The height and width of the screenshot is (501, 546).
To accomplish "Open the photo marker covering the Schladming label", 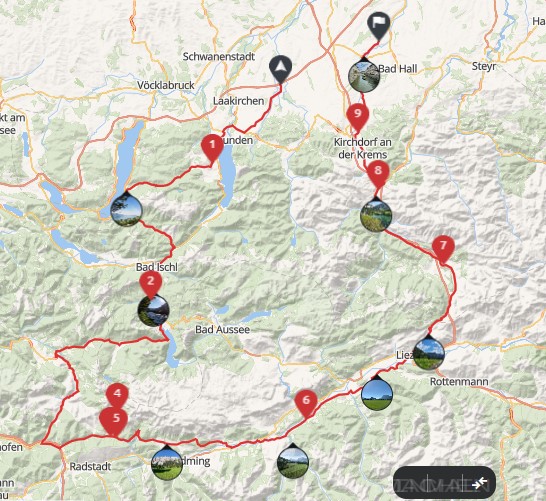I will 167,463.
